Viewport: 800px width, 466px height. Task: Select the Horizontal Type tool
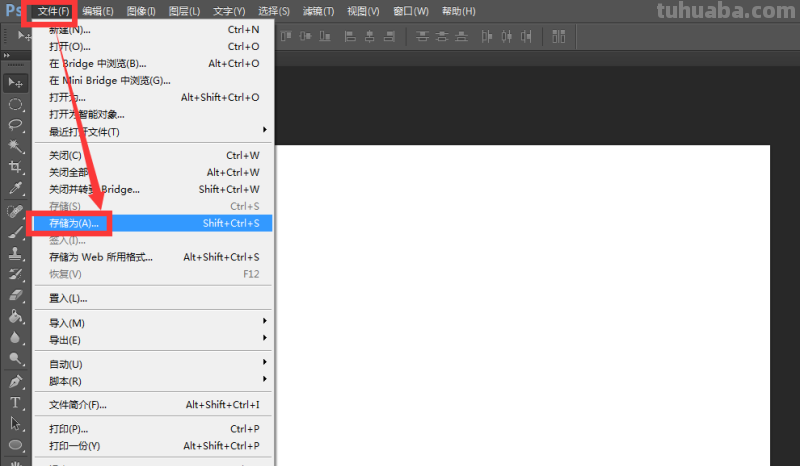click(16, 402)
